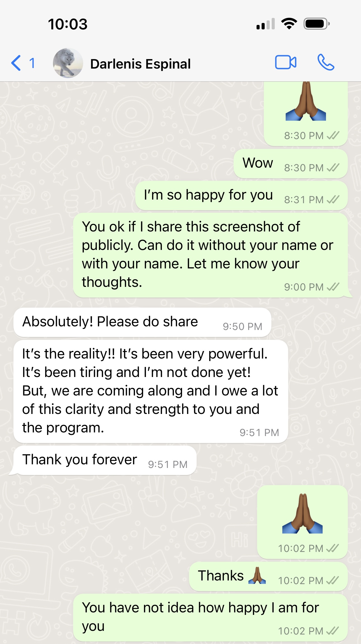The width and height of the screenshot is (361, 644).
Task: Tap the small prayer emoji beside Thanks
Action: 257,575
